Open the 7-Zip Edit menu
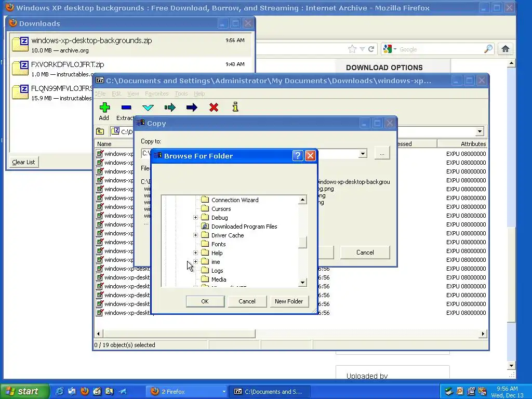The image size is (532, 399). pyautogui.click(x=116, y=94)
